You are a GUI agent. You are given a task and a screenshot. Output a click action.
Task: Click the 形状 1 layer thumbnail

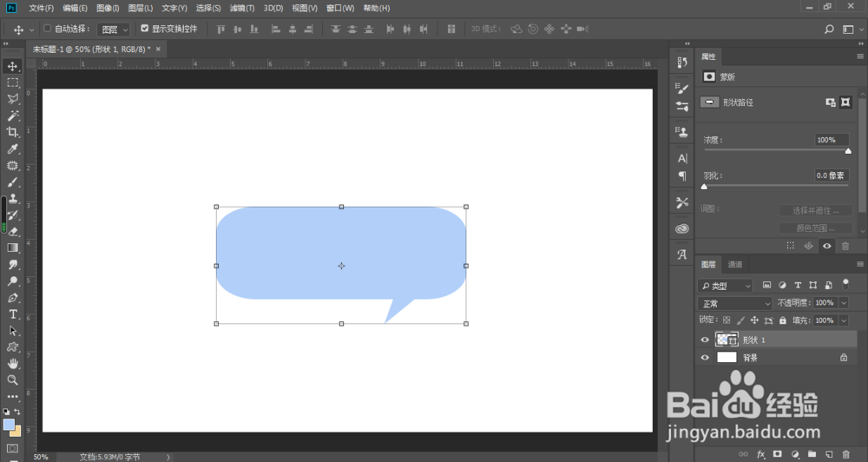tap(727, 340)
